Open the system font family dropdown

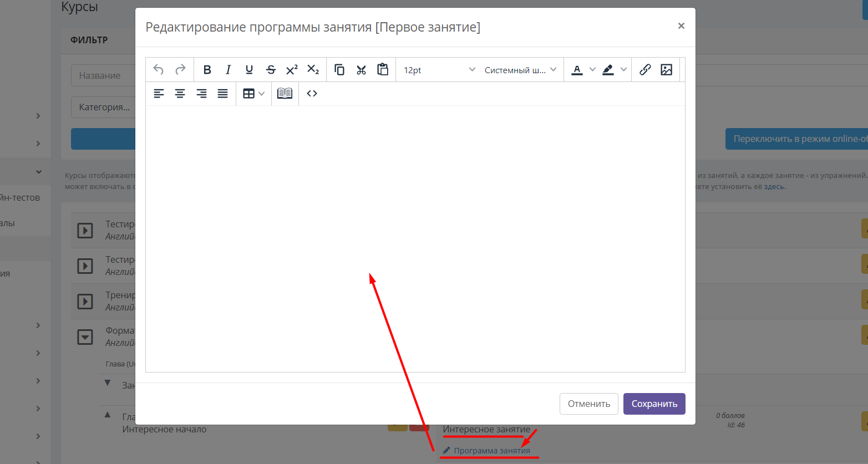pos(520,70)
